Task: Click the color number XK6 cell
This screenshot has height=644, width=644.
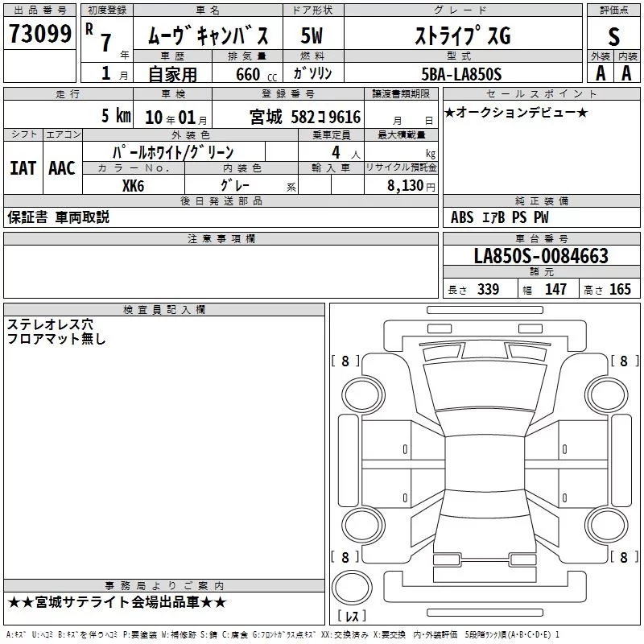Action: 132,185
